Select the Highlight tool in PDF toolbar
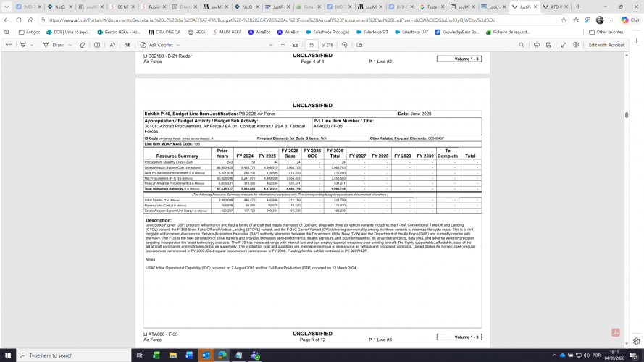 (x=23, y=45)
